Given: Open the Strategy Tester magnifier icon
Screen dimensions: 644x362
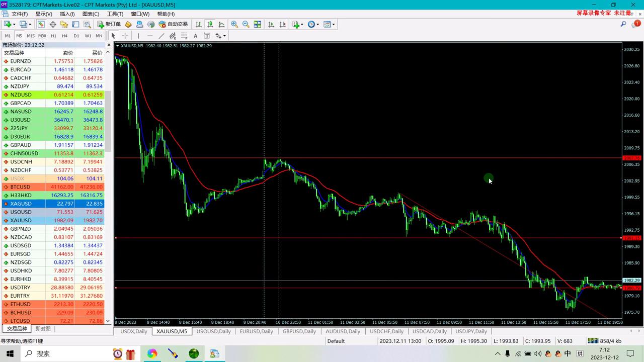Looking at the screenshot, I should [87, 24].
